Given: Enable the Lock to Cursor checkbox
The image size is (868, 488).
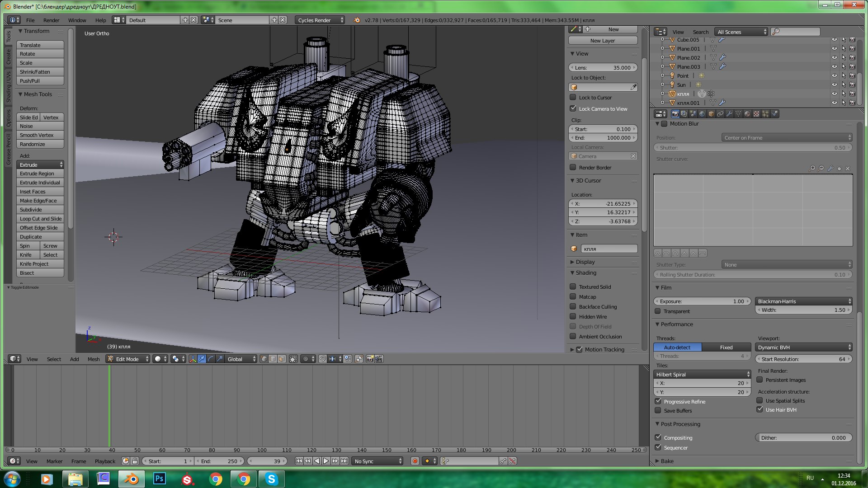Looking at the screenshot, I should tap(573, 97).
